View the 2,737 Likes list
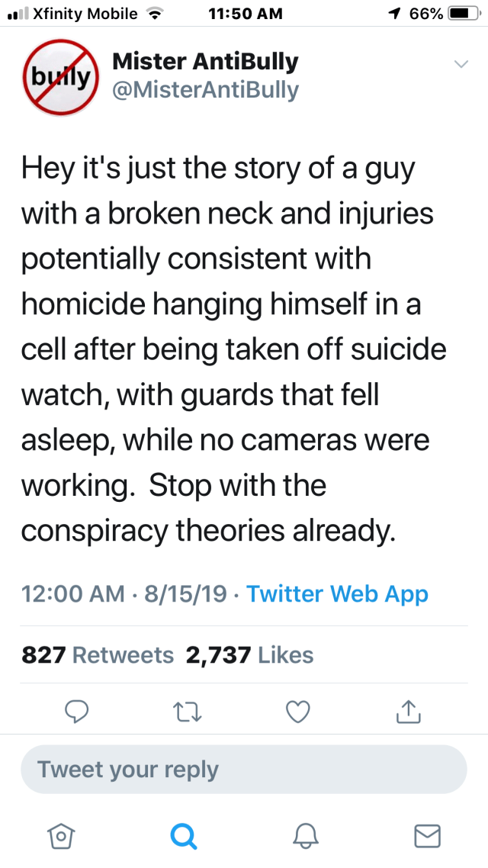Image resolution: width=488 pixels, height=868 pixels. [249, 654]
